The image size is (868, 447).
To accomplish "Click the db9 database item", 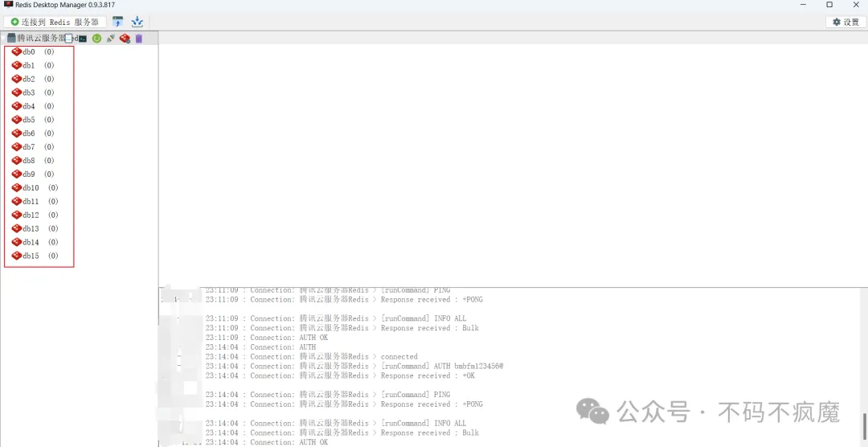I will (29, 174).
